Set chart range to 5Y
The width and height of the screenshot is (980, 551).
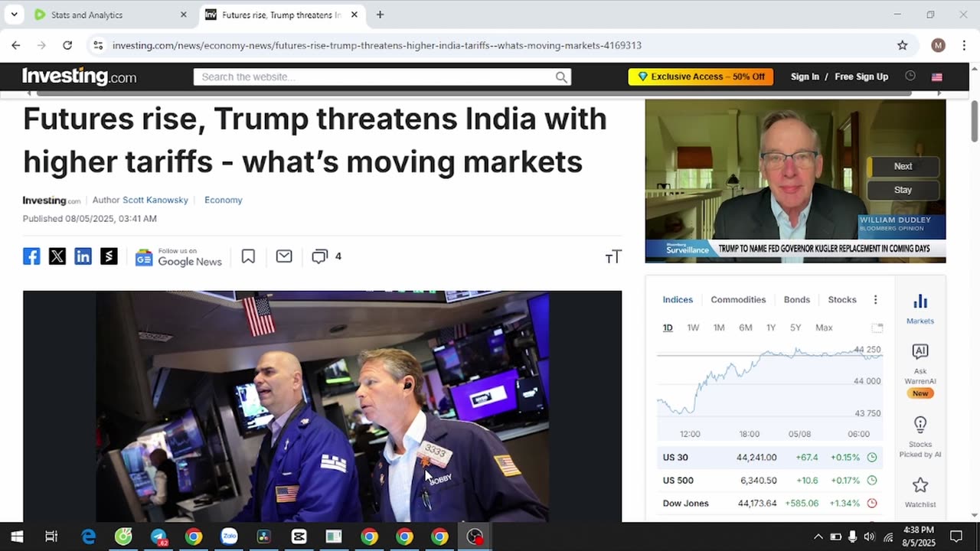click(795, 328)
